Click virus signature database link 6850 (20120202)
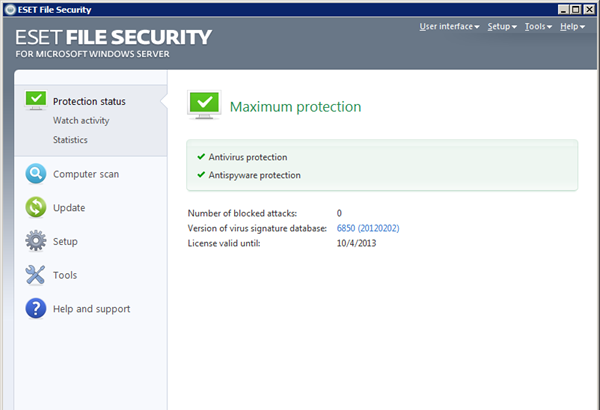This screenshot has height=410, width=600. pyautogui.click(x=368, y=228)
